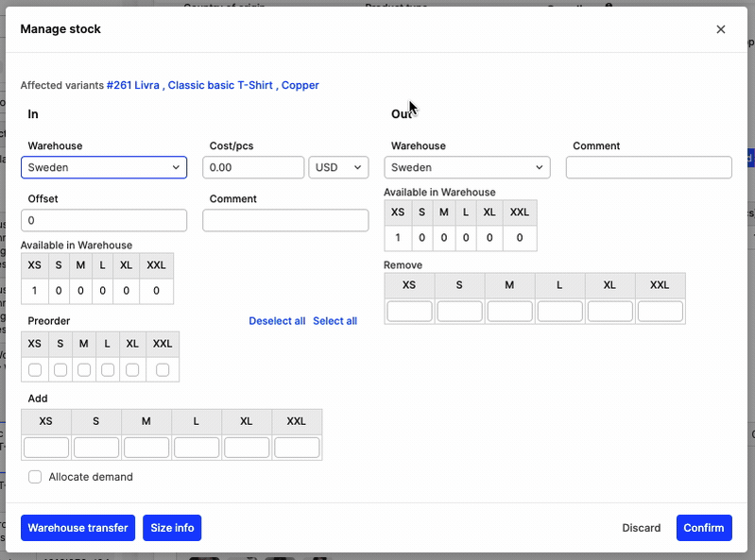Click the Add XS quantity field
The height and width of the screenshot is (560, 755).
(x=46, y=448)
